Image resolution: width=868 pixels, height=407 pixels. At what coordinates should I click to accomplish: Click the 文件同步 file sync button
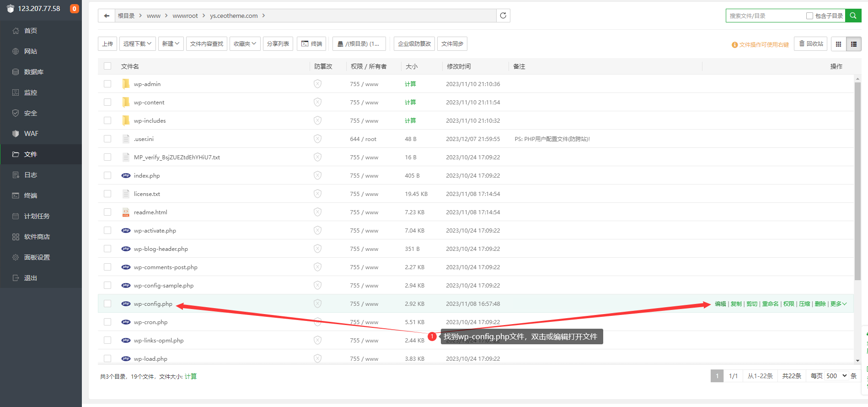(452, 44)
